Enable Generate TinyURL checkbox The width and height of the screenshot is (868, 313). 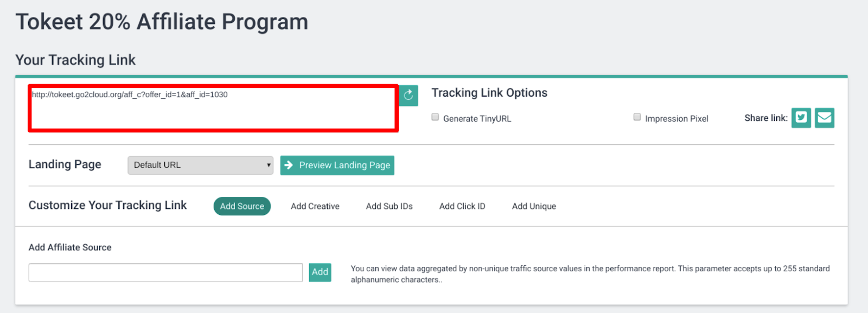tap(435, 117)
